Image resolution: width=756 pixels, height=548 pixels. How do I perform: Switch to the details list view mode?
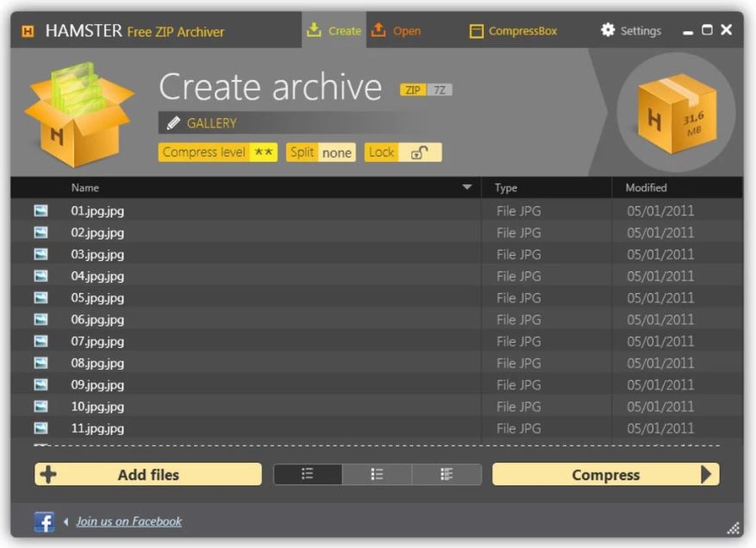pos(447,475)
